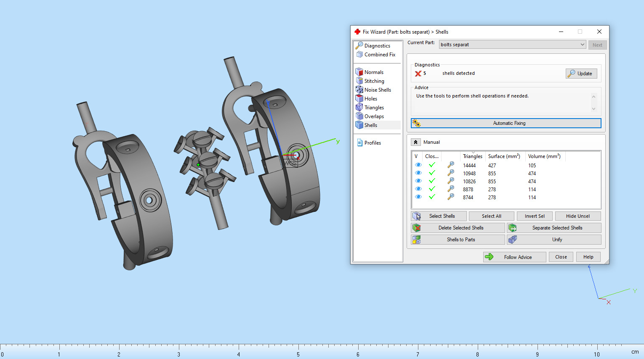Click the Closed column header
This screenshot has height=359, width=644.
click(x=432, y=156)
